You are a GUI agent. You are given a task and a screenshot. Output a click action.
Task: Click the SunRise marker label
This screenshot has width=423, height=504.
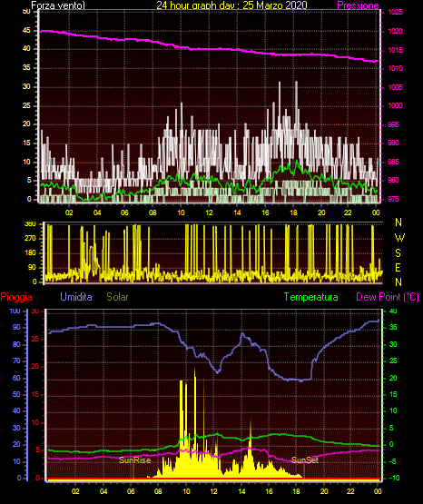point(134,460)
